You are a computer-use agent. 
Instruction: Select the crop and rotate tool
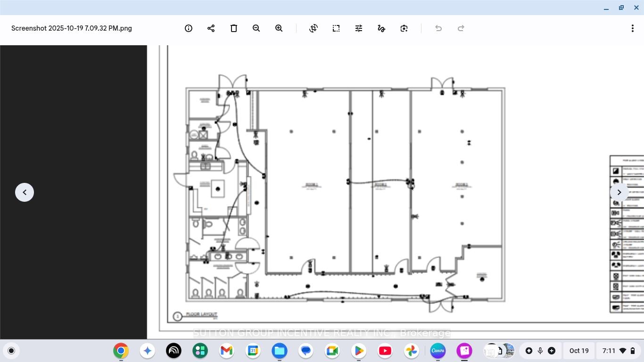click(314, 28)
